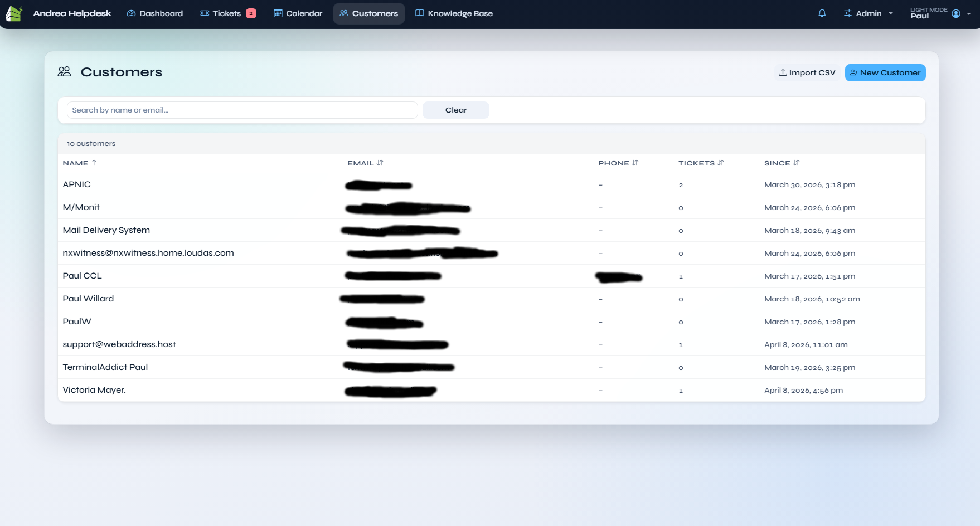Open the notifications bell

(822, 13)
